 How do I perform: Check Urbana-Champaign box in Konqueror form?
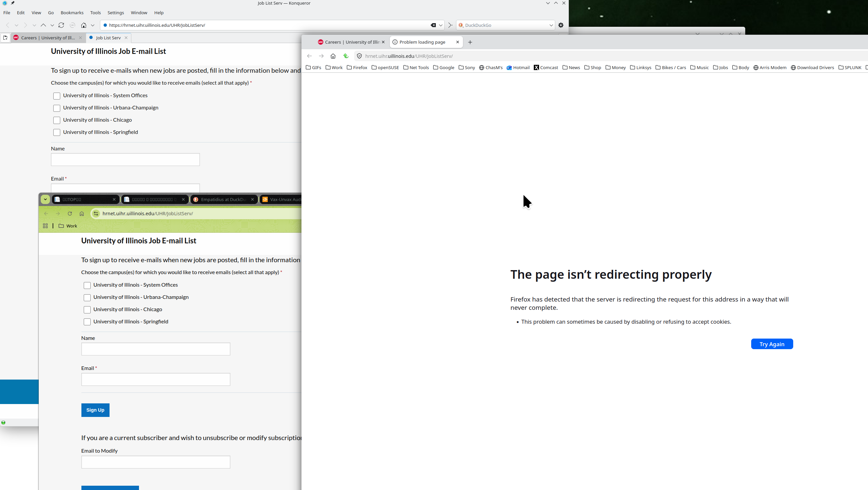[x=57, y=108]
